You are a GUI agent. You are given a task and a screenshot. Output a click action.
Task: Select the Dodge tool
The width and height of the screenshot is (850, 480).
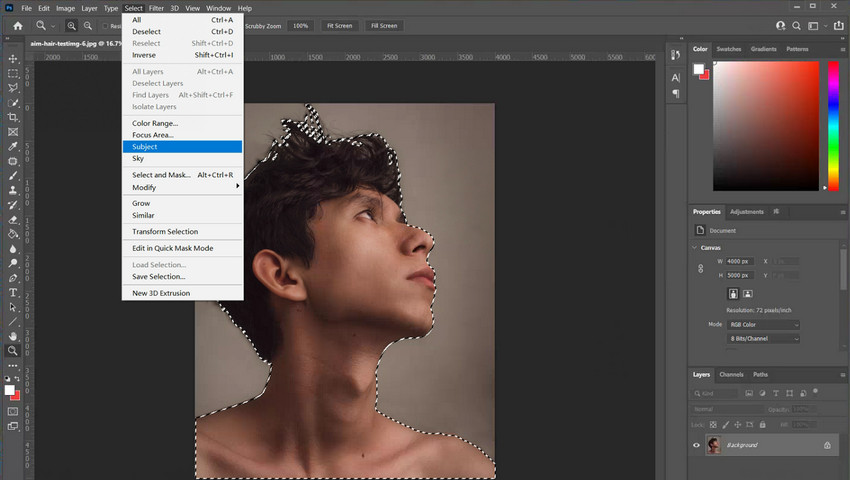click(13, 264)
